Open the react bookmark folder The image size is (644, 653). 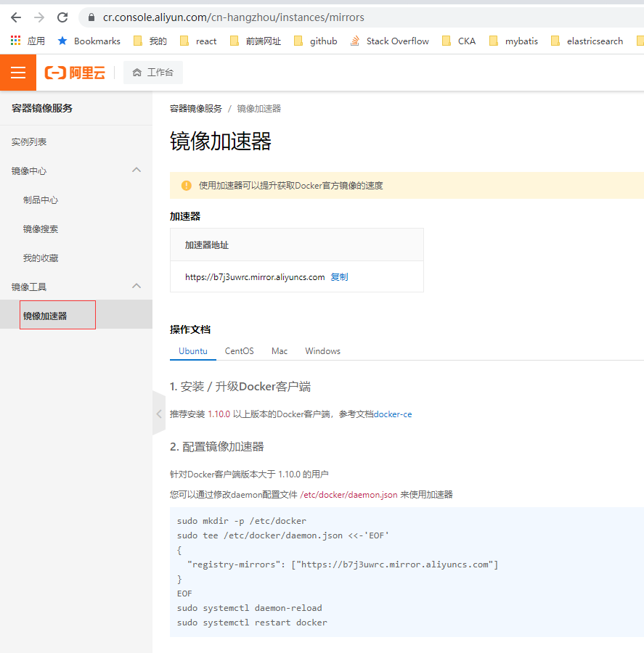(198, 41)
